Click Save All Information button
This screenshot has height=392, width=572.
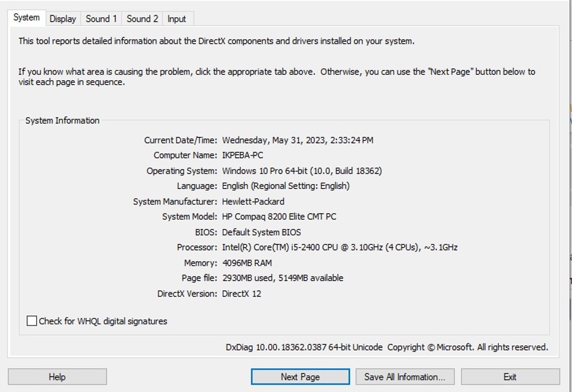pyautogui.click(x=404, y=377)
